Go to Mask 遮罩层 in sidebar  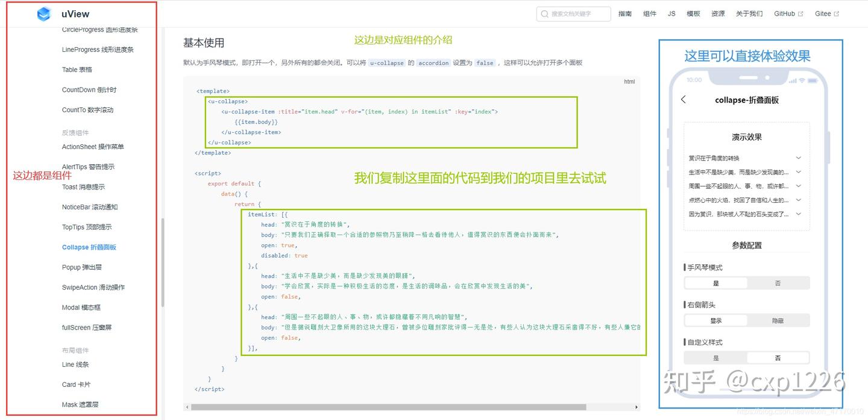80,405
